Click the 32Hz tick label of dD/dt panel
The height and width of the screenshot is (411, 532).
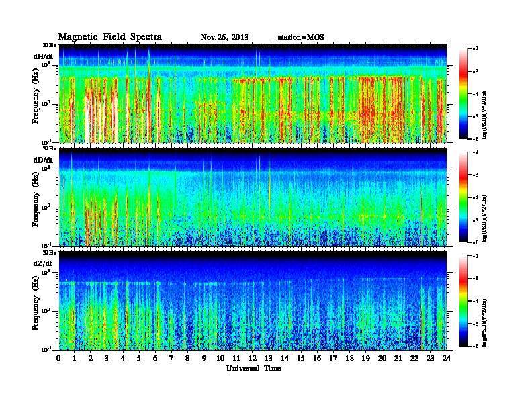point(50,148)
